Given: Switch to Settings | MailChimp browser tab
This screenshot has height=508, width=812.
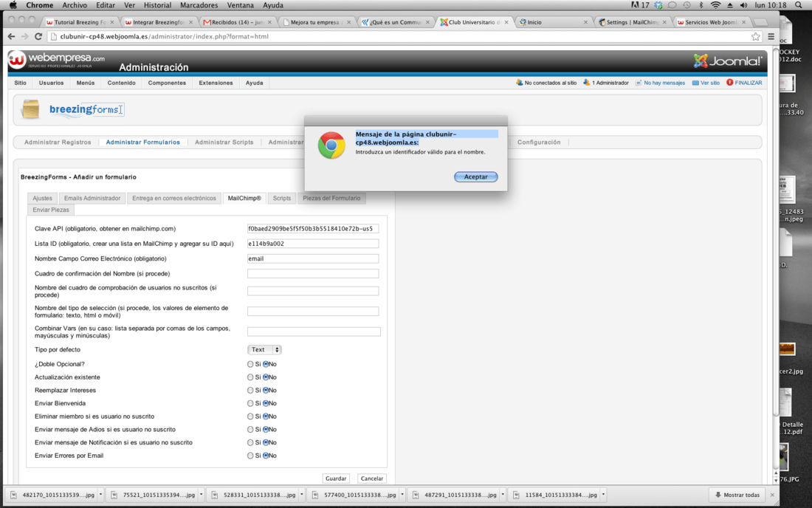Looking at the screenshot, I should pyautogui.click(x=631, y=22).
